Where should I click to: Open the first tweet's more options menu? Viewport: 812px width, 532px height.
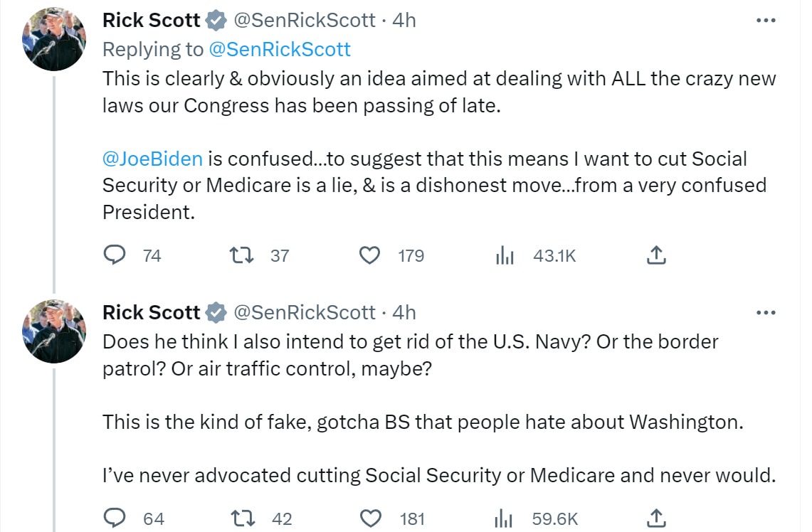[x=766, y=21]
